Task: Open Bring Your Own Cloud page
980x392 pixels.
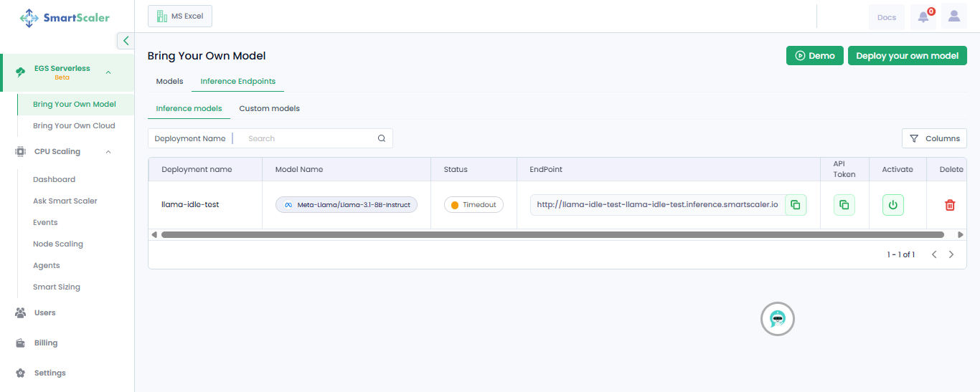Action: pos(74,125)
